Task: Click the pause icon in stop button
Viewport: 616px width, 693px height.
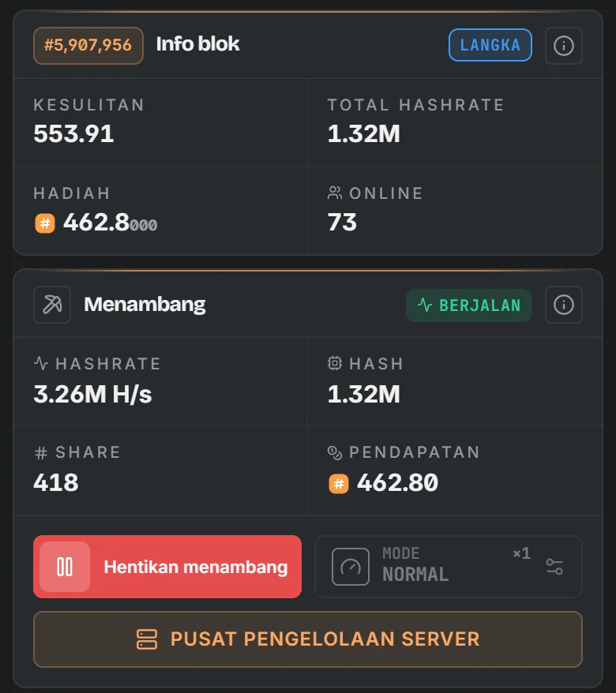Action: pyautogui.click(x=65, y=567)
